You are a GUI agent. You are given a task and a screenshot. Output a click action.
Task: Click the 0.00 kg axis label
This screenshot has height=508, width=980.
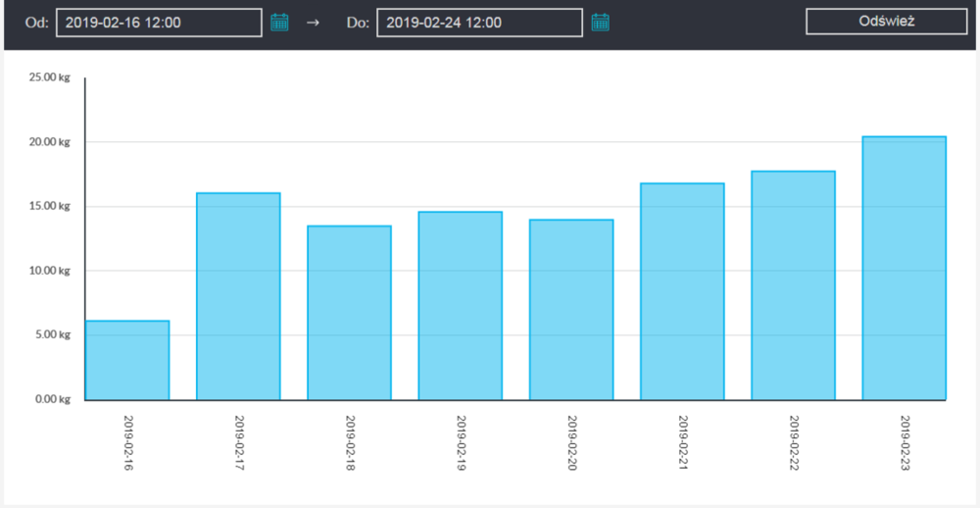[x=51, y=399]
